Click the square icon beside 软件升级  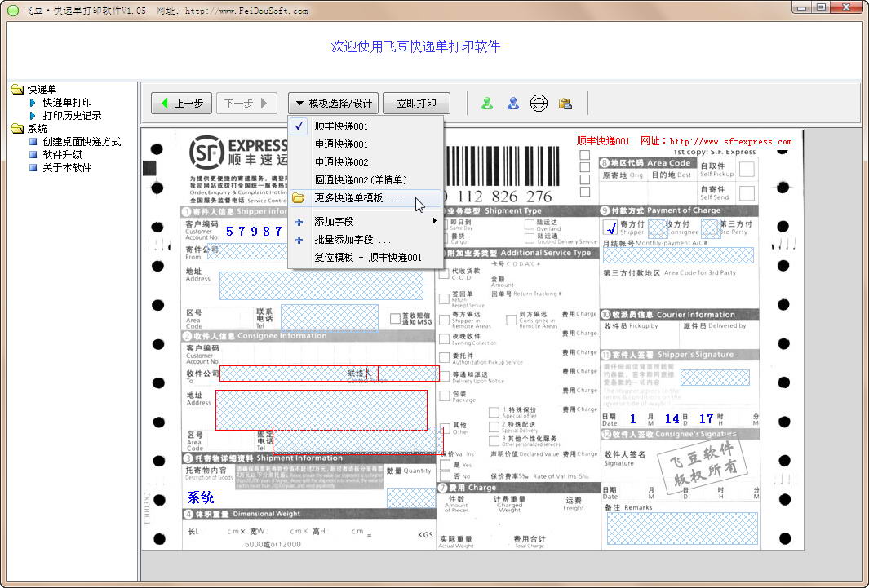pyautogui.click(x=33, y=154)
